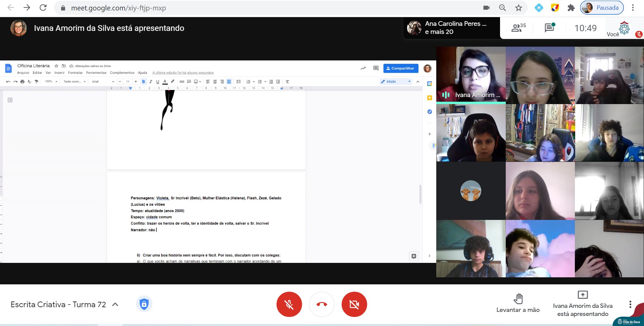
Task: Click the text color button in Docs toolbar
Action: 165,82
